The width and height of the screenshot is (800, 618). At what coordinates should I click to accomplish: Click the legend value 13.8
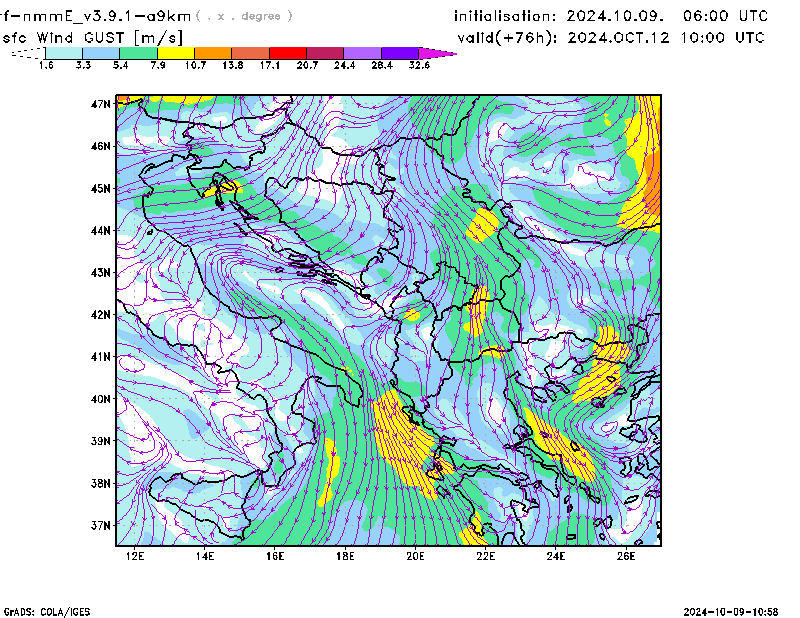tap(233, 65)
